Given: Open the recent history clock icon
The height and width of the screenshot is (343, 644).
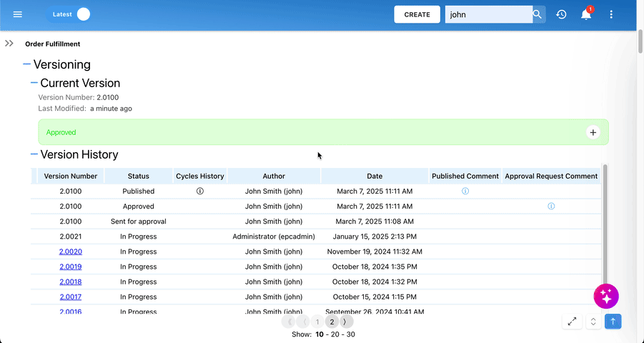Looking at the screenshot, I should click(x=561, y=14).
